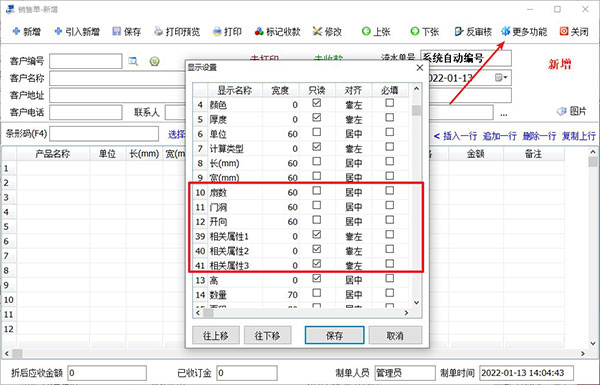Click the 客户电话 input field
Screen dimensions: 600x385
click(86, 113)
